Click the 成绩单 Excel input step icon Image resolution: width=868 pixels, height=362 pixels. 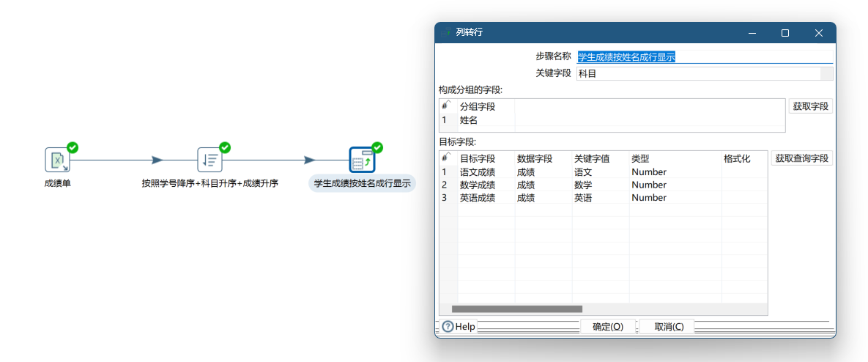click(57, 159)
